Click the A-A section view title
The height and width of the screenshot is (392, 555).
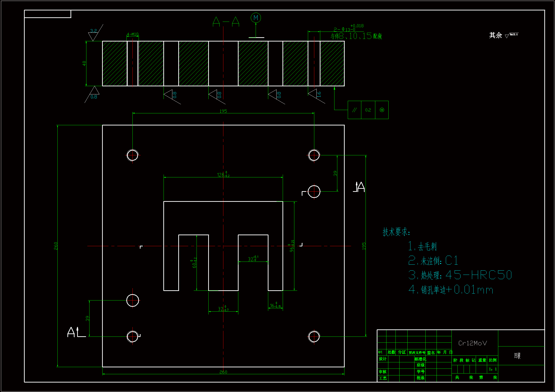click(x=226, y=22)
